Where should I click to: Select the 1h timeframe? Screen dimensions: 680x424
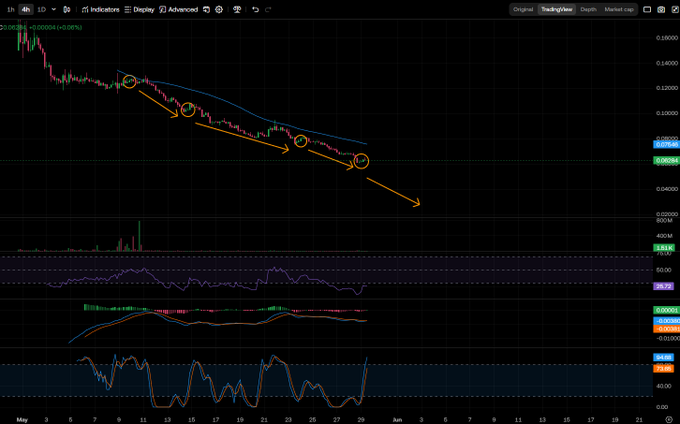point(11,10)
